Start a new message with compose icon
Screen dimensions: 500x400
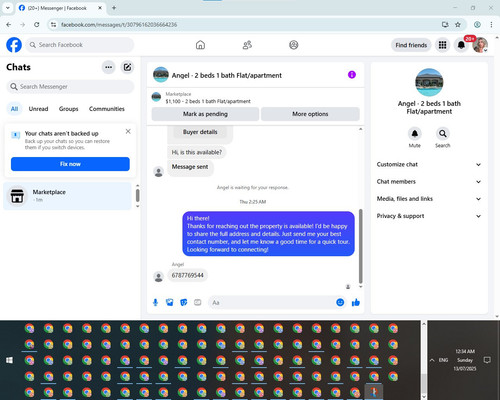click(x=127, y=67)
